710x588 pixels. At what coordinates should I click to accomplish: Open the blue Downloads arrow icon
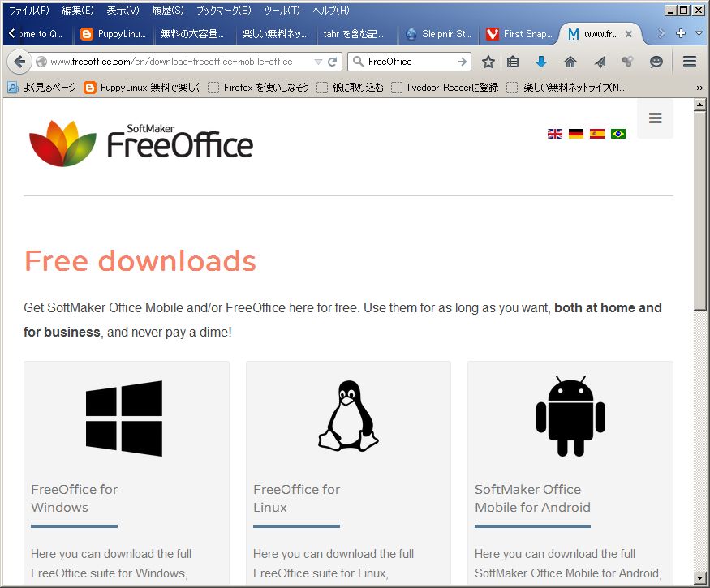point(541,62)
